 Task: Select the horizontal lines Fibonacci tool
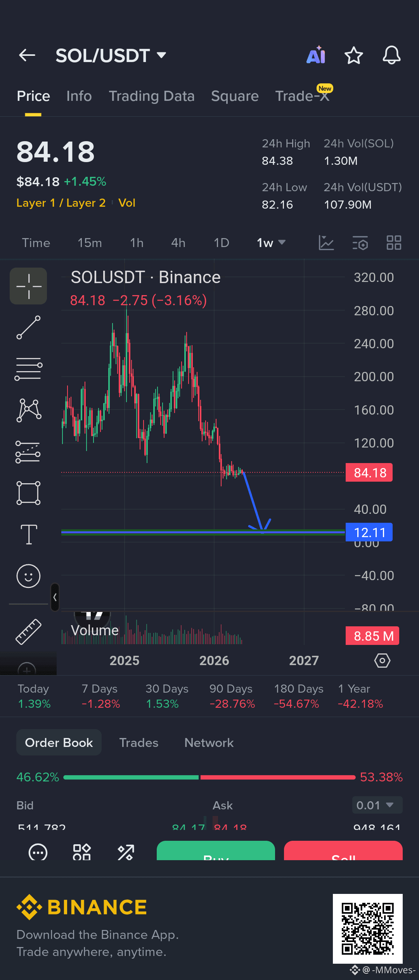(x=28, y=369)
